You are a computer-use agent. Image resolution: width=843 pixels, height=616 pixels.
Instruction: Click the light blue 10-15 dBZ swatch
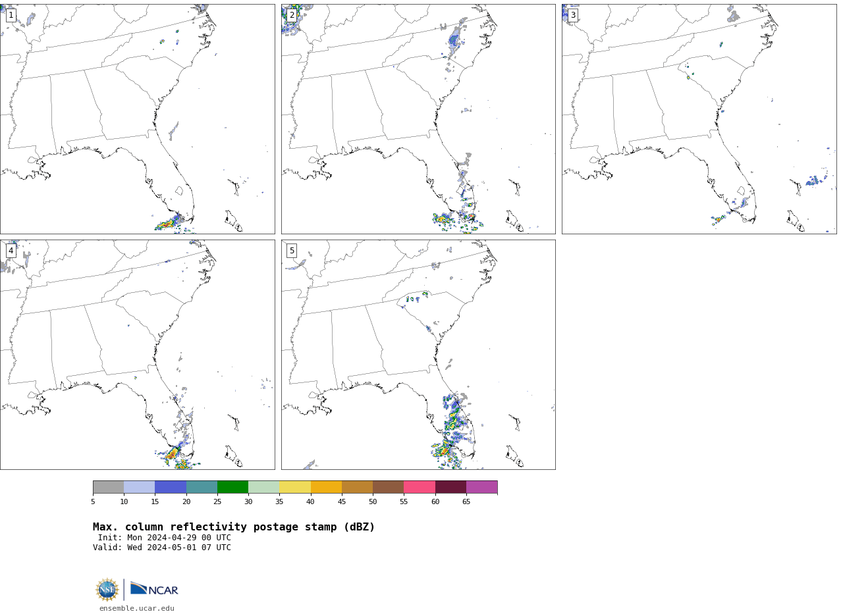[x=139, y=487]
